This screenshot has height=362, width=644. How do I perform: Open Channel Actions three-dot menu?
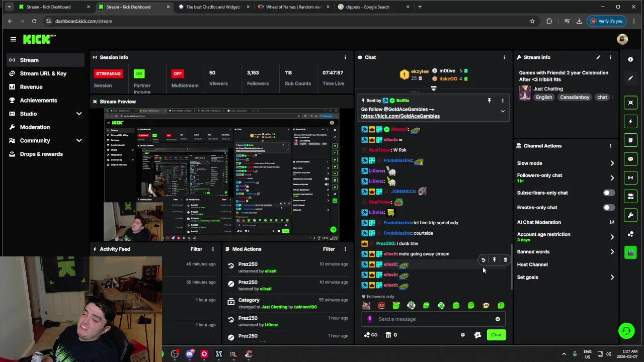(610, 146)
